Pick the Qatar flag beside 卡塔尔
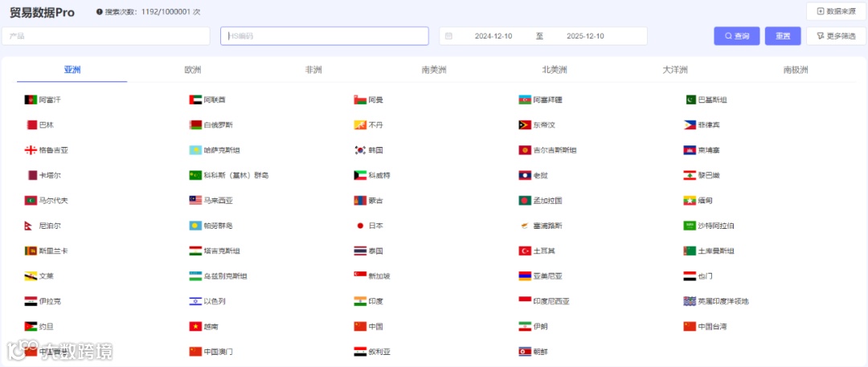 32,176
